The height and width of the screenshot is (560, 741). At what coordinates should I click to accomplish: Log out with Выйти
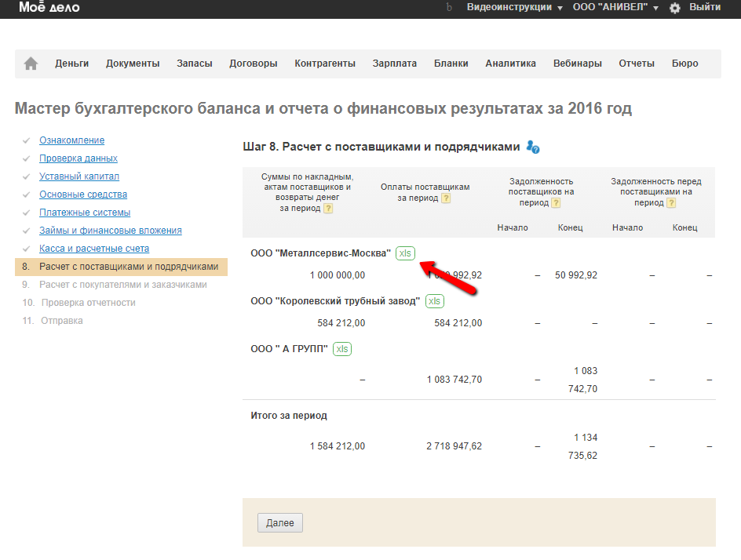(705, 7)
